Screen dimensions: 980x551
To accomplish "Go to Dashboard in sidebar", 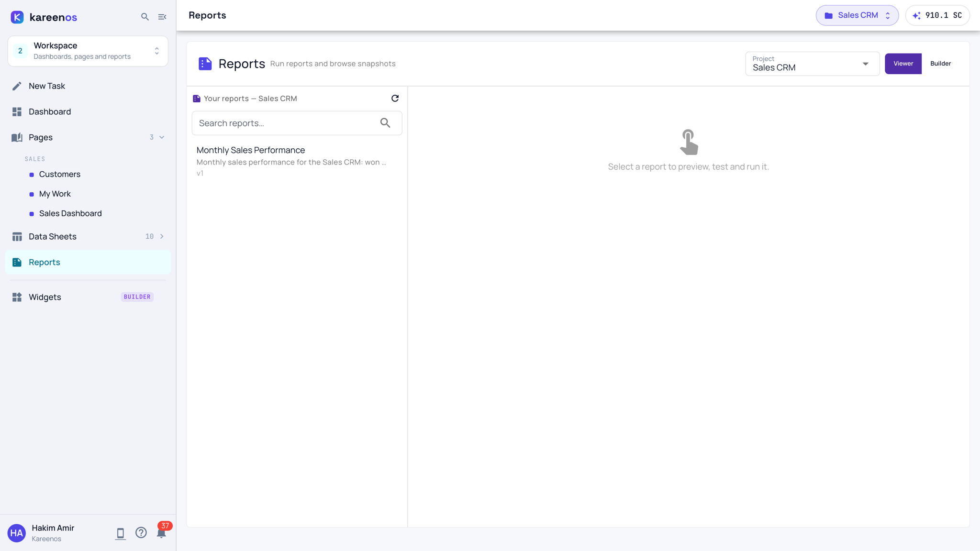I will point(88,111).
